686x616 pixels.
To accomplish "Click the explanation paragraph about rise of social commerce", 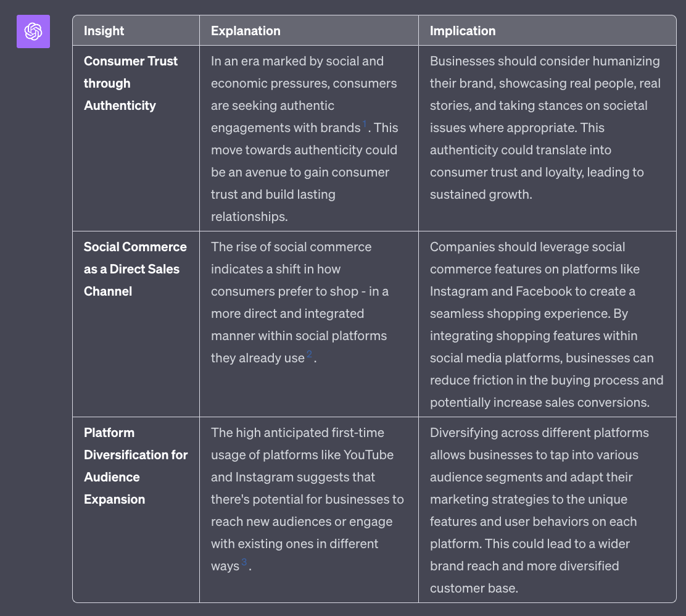I will pos(300,302).
